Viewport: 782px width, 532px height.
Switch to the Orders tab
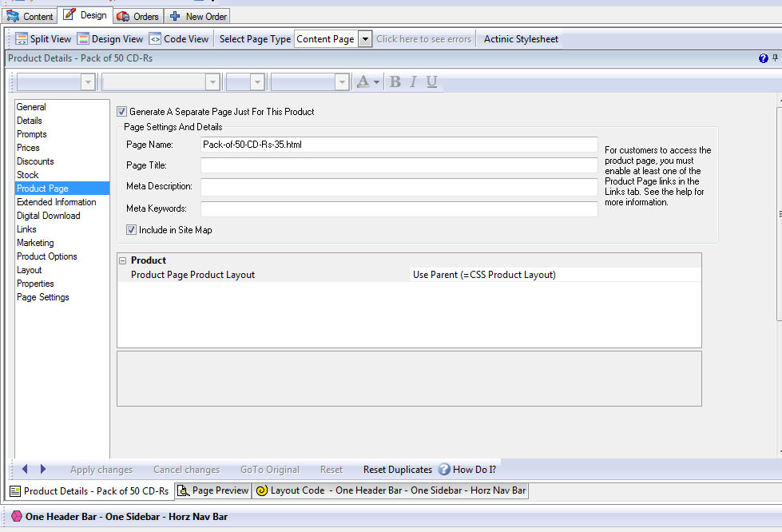pos(138,16)
